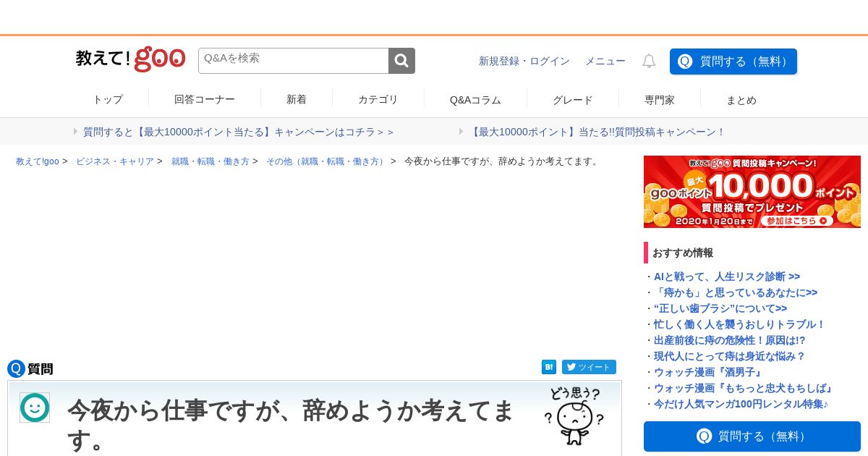
Task: Open カテゴリ nav item
Action: pyautogui.click(x=378, y=100)
